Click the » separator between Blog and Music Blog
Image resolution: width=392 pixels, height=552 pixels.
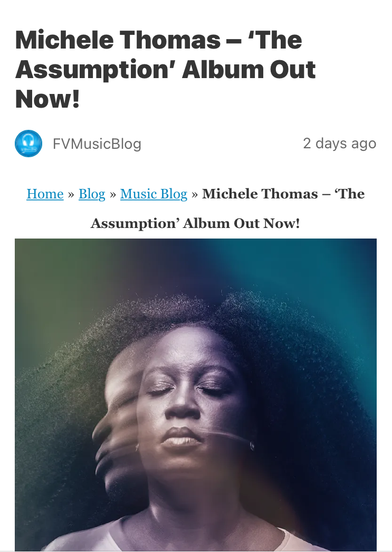(x=113, y=194)
